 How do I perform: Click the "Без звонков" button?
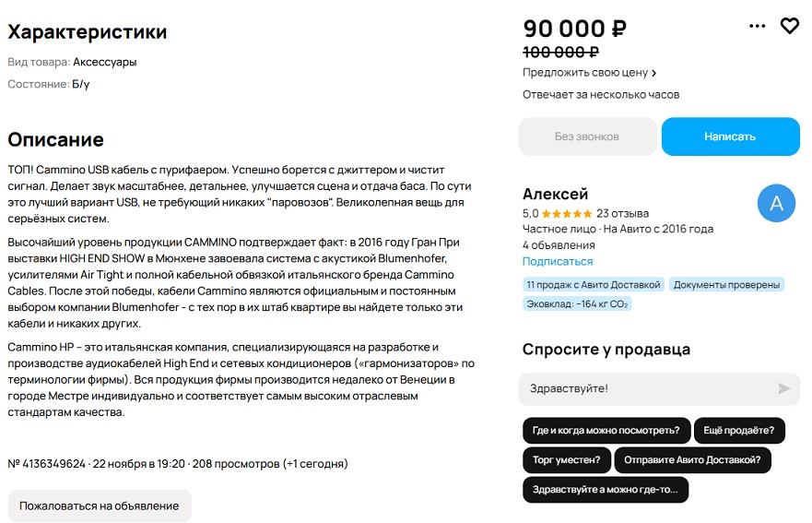(x=587, y=137)
